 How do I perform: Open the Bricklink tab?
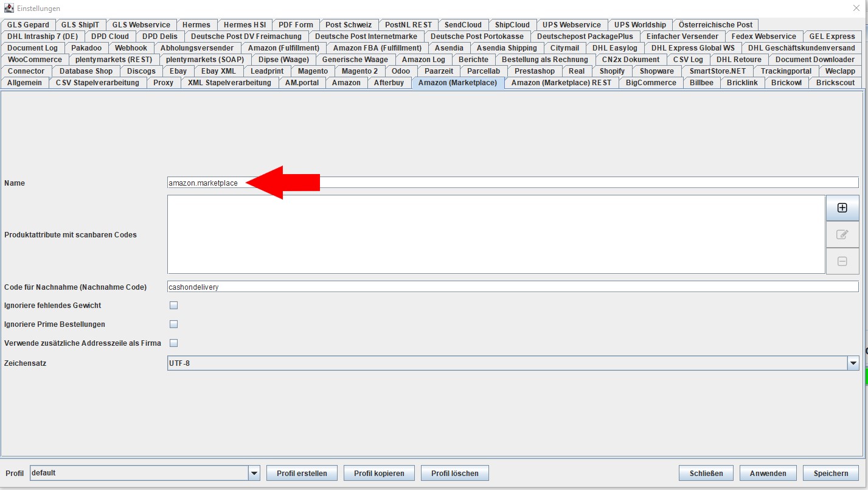click(x=742, y=83)
